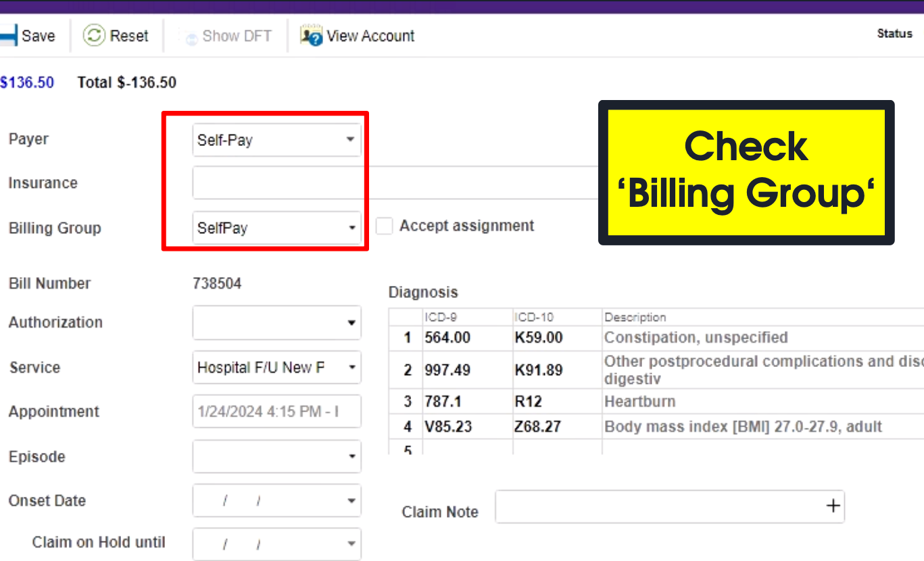The height and width of the screenshot is (561, 924).
Task: Select ICD-10 code R12
Action: [529, 401]
